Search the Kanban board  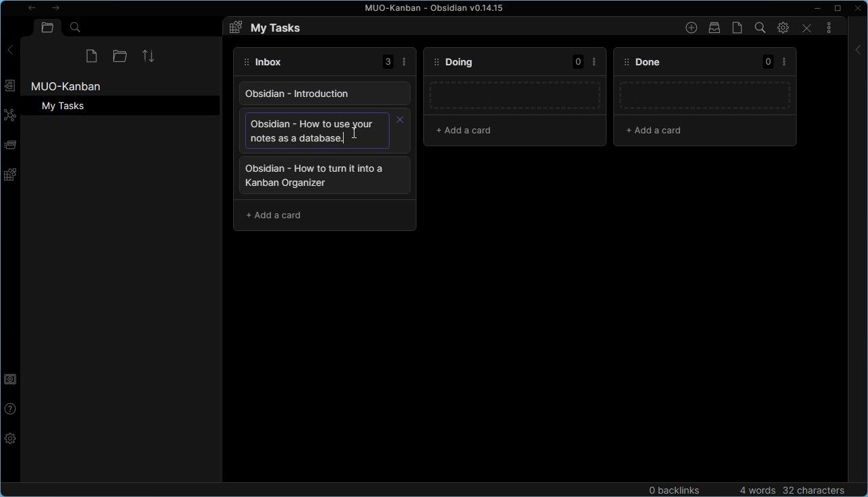tap(760, 28)
